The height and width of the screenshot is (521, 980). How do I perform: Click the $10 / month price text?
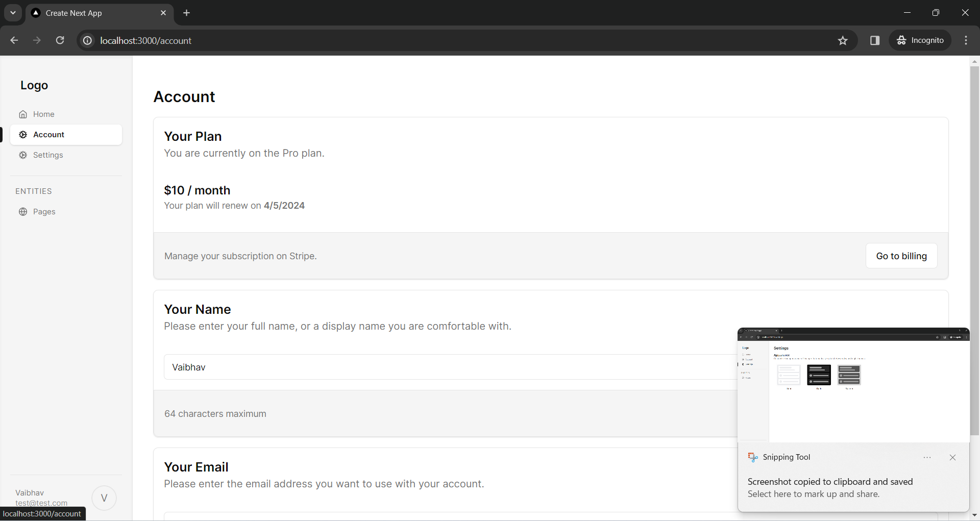pos(197,190)
